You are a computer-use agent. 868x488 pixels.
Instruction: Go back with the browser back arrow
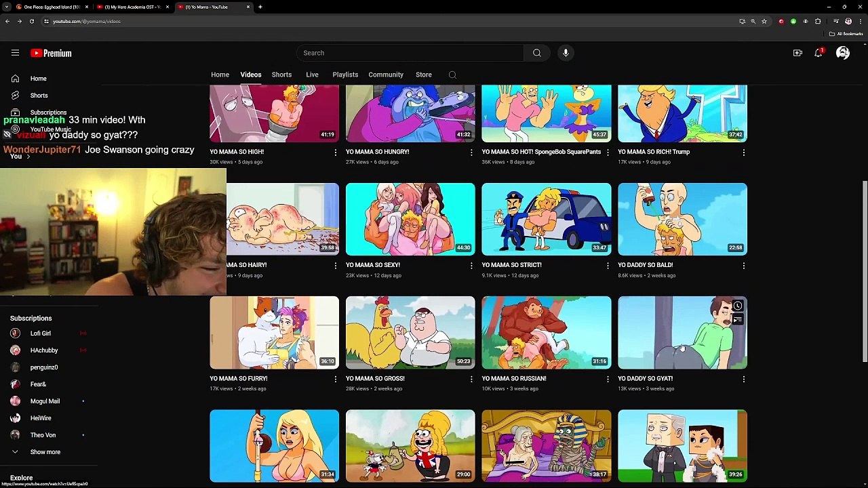7,21
